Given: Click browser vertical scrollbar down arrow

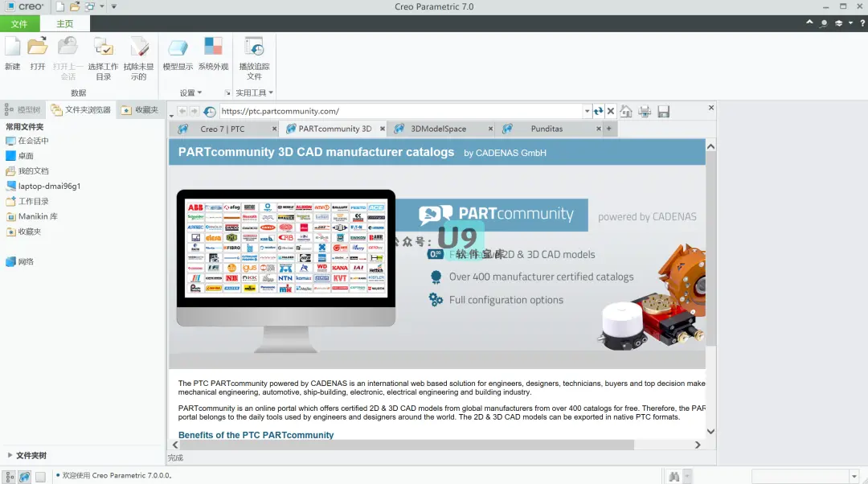Looking at the screenshot, I should 710,432.
